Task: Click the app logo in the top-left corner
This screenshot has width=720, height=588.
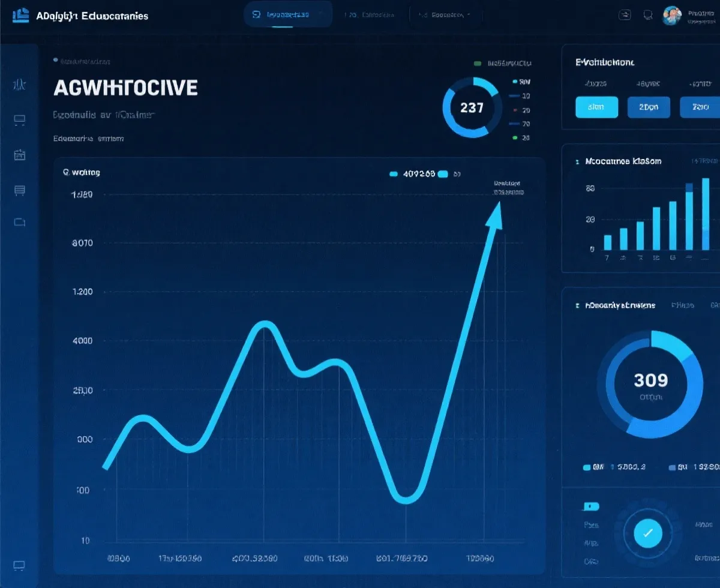Action: pyautogui.click(x=20, y=15)
